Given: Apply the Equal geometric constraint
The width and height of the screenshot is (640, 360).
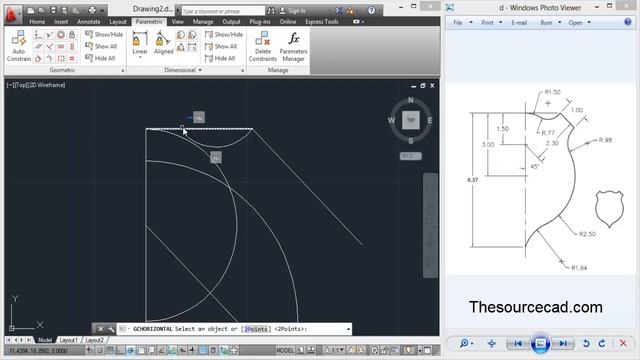Looking at the screenshot, I should click(72, 58).
